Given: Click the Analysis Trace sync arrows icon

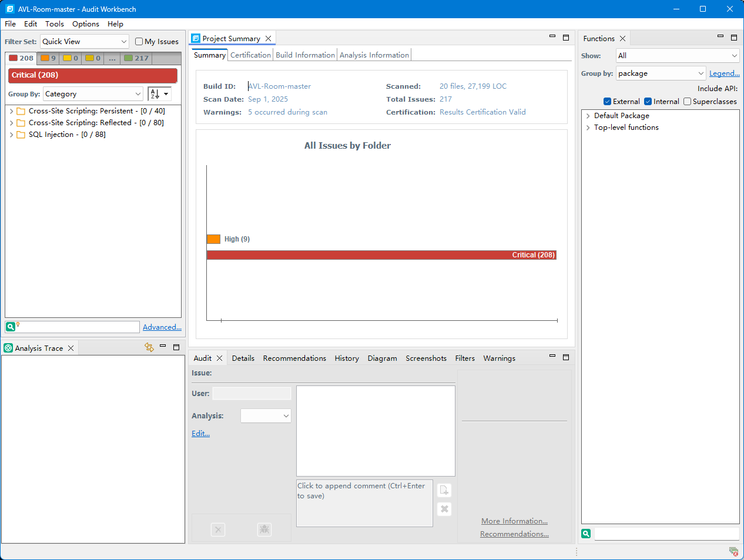Looking at the screenshot, I should [149, 347].
